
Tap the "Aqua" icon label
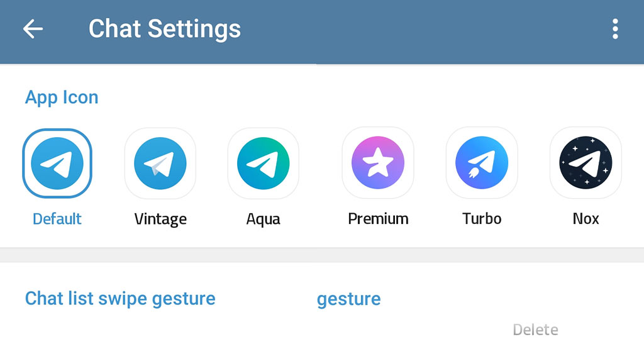[263, 219]
